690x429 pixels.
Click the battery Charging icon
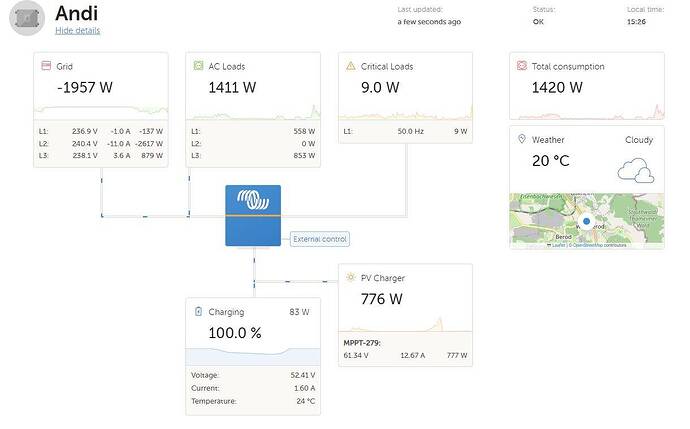point(198,312)
